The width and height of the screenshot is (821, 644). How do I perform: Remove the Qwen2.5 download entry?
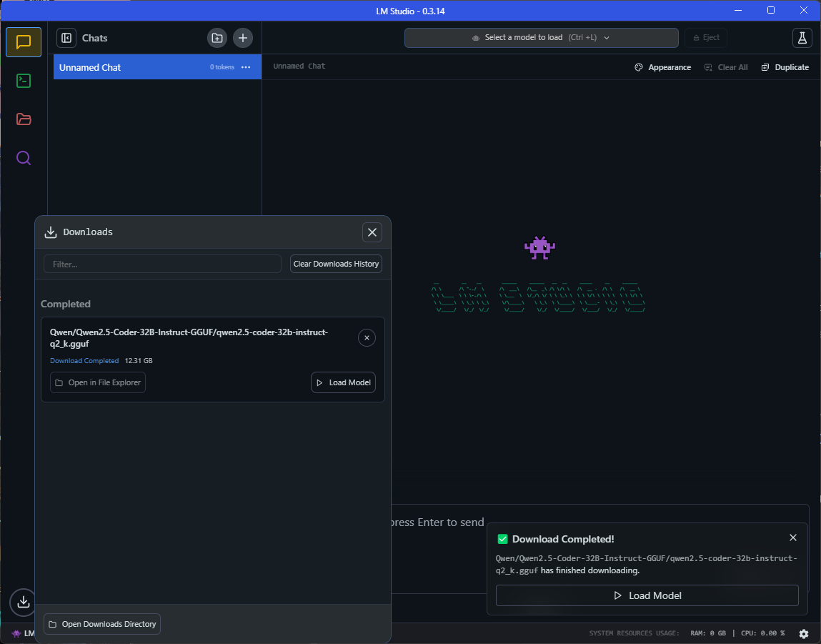367,338
